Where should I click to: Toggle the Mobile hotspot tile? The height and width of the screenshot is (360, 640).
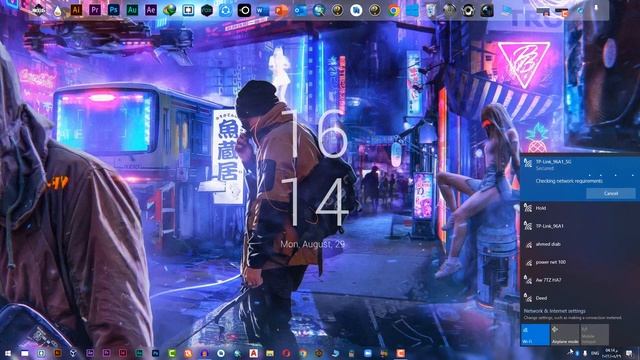point(595,334)
